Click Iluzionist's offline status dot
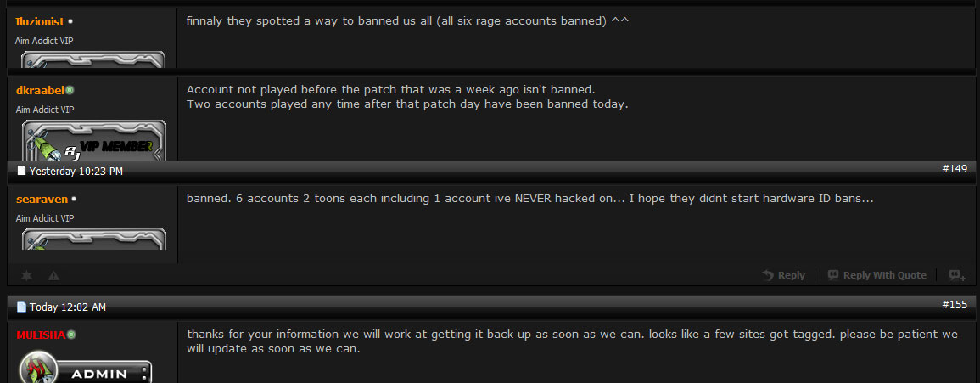The width and height of the screenshot is (980, 383). click(70, 22)
